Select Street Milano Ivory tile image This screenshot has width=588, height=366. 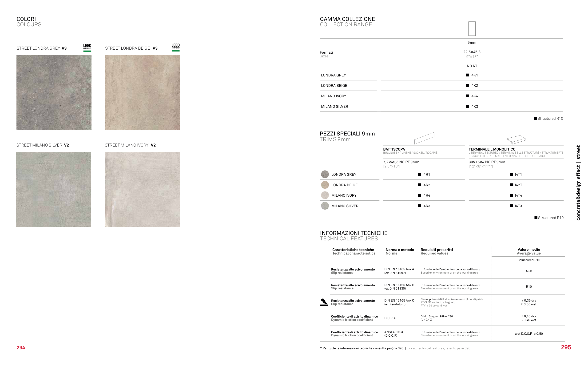click(142, 189)
